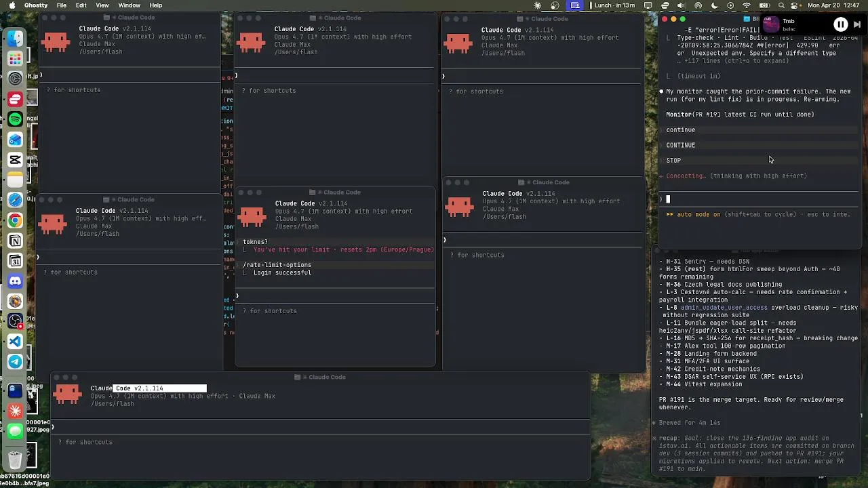Launch Visual Studio Code from dock

point(15,342)
